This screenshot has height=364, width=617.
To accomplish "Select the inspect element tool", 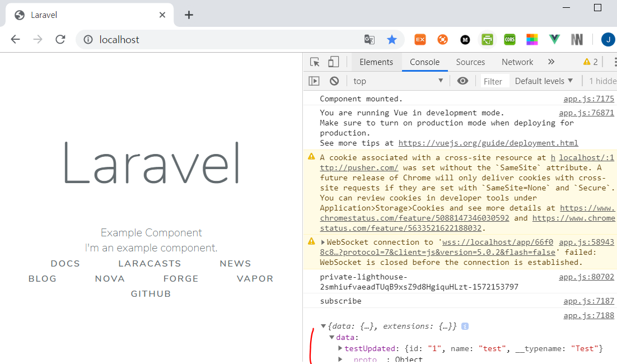I will pos(315,62).
